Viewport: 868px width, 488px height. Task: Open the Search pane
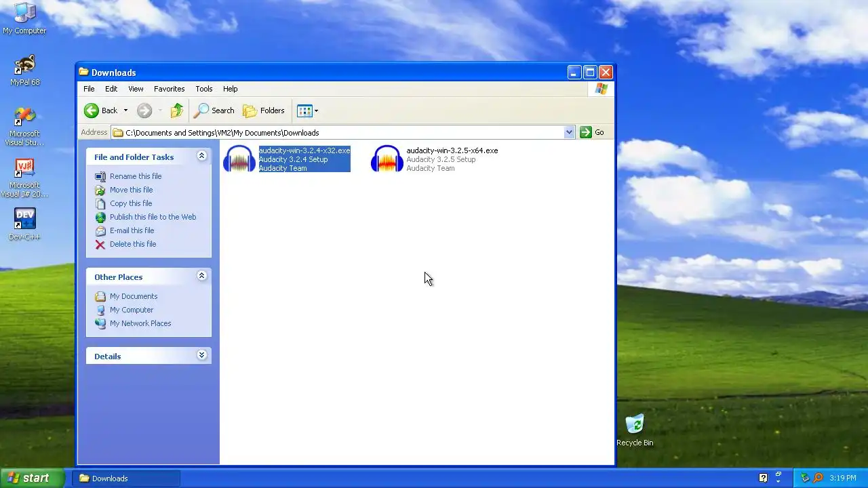coord(214,110)
